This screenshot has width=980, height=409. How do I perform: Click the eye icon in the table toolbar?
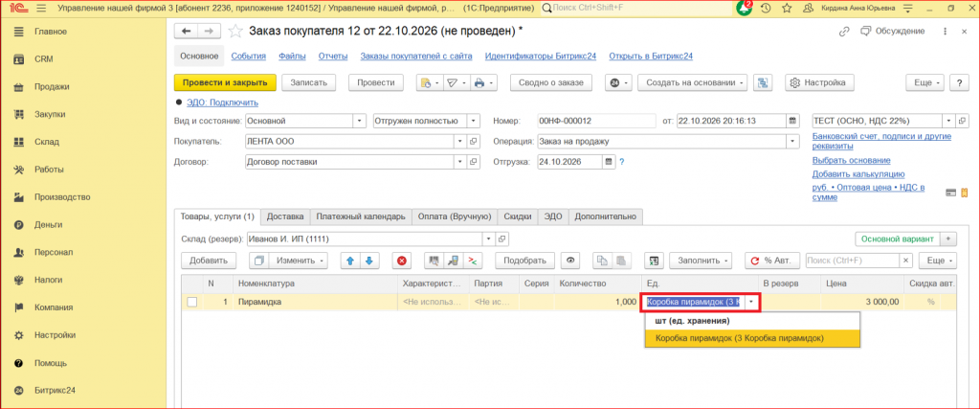pos(570,261)
